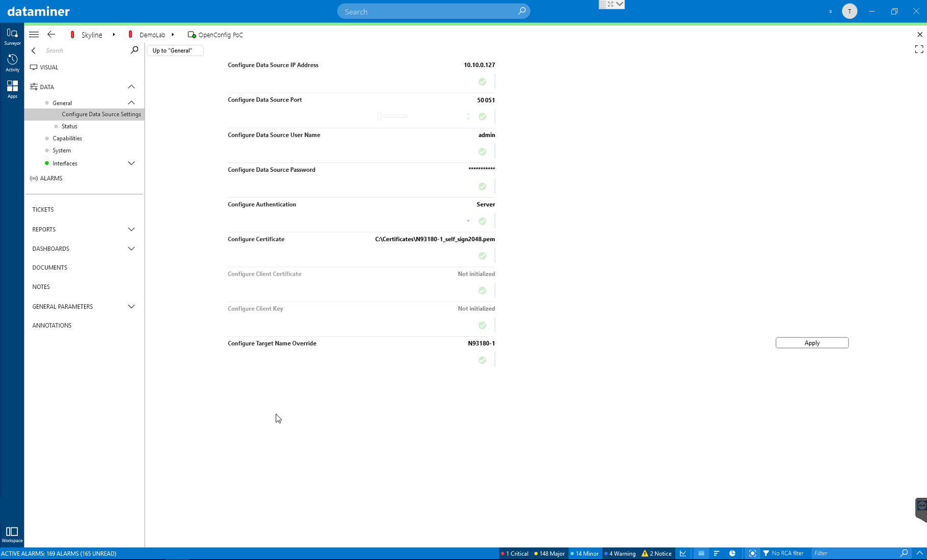This screenshot has height=560, width=927.
Task: Click the Data Source Port stepper arrows
Action: click(468, 117)
